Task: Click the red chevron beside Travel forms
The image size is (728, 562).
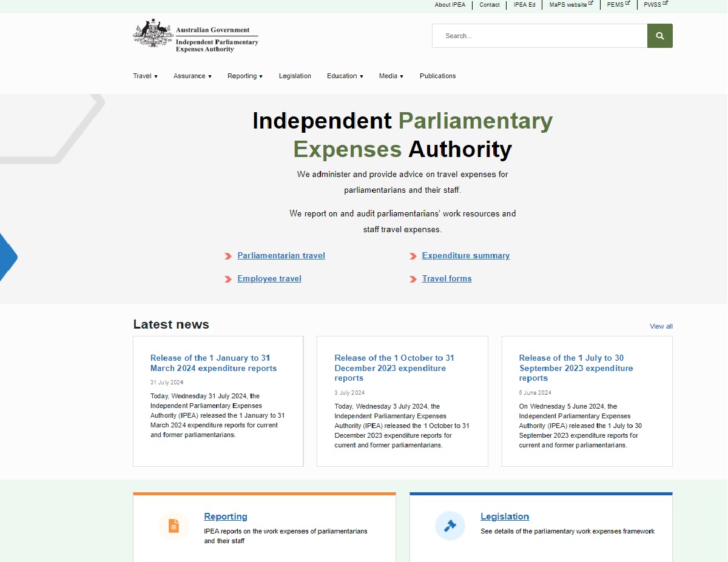Action: point(413,279)
